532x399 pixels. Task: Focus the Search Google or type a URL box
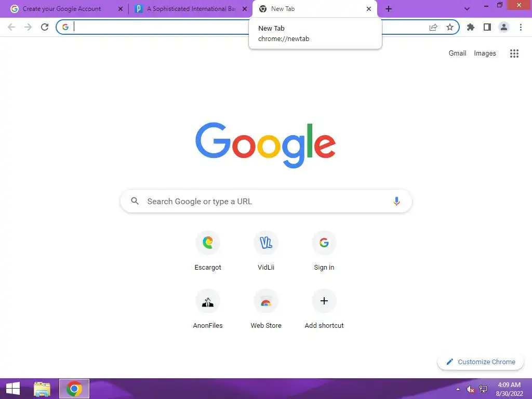266,201
